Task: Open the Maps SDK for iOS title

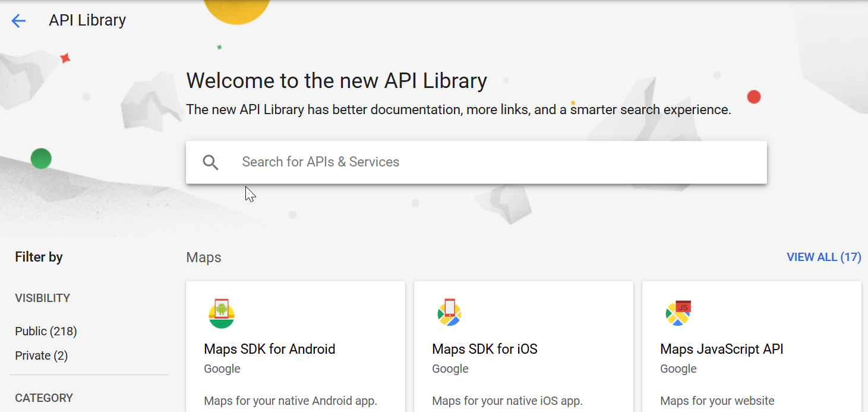Action: [x=485, y=349]
